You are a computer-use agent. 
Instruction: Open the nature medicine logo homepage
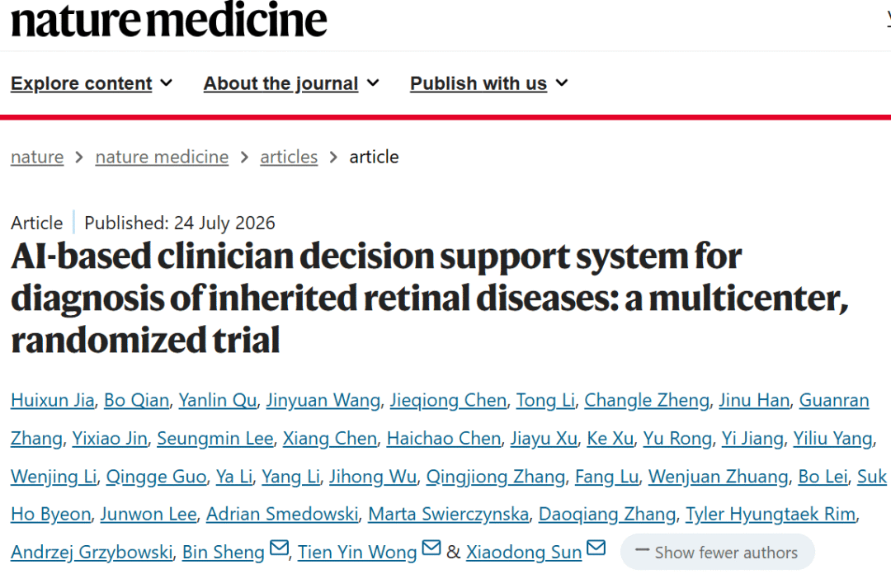[x=169, y=21]
